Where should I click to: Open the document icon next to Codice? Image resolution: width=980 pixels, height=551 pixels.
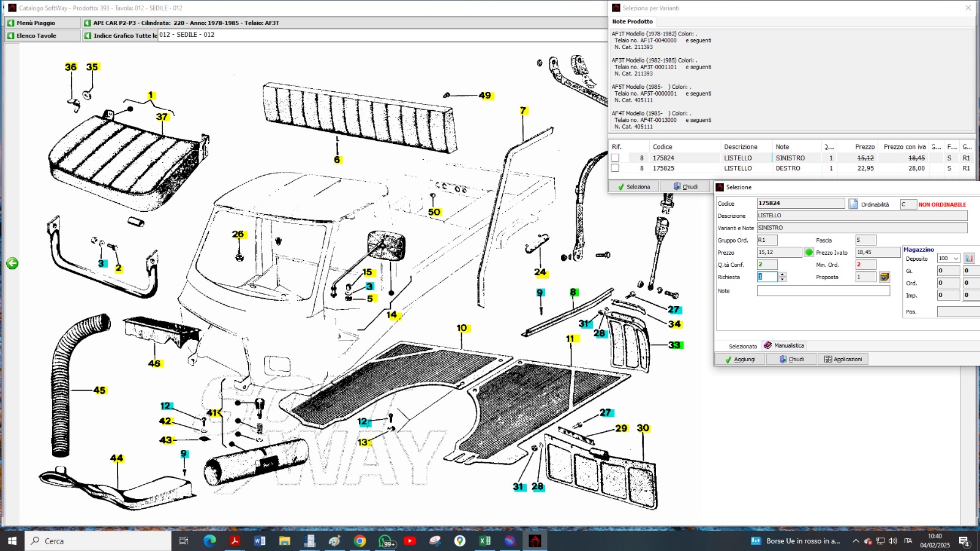click(x=853, y=204)
